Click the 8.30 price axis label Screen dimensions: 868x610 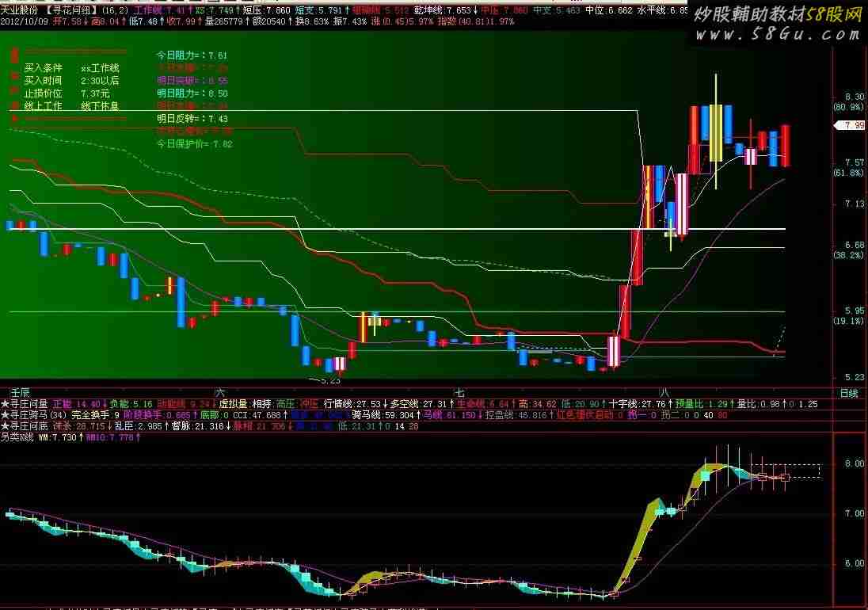855,97
